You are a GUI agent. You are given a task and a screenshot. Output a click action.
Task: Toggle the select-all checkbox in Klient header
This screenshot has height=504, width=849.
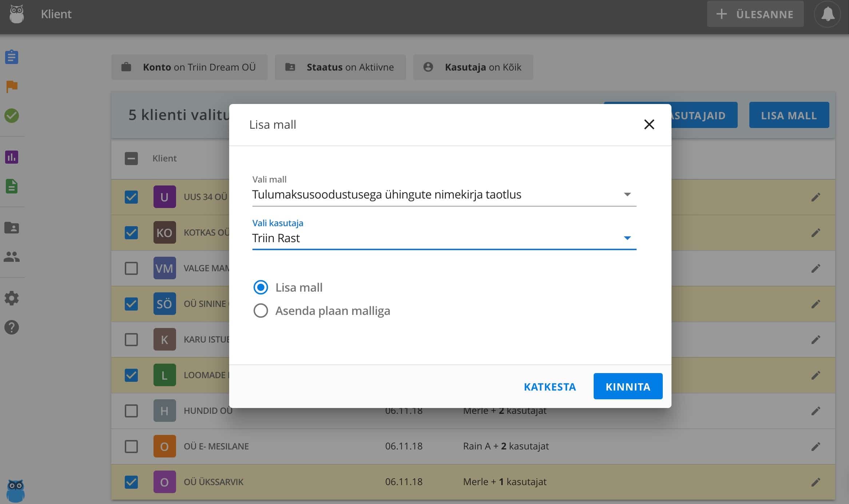coord(131,158)
